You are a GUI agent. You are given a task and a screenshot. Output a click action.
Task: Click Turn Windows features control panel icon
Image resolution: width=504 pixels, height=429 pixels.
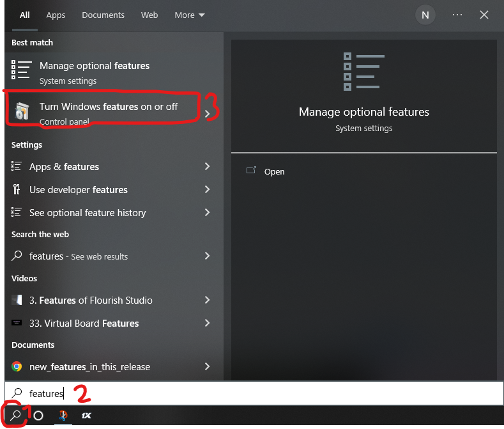(x=22, y=111)
